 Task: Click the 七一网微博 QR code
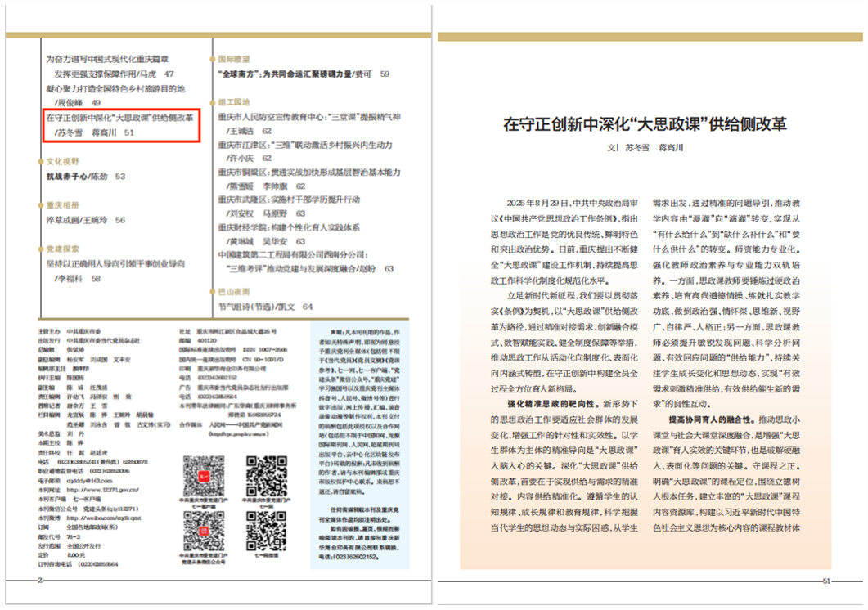pyautogui.click(x=267, y=532)
